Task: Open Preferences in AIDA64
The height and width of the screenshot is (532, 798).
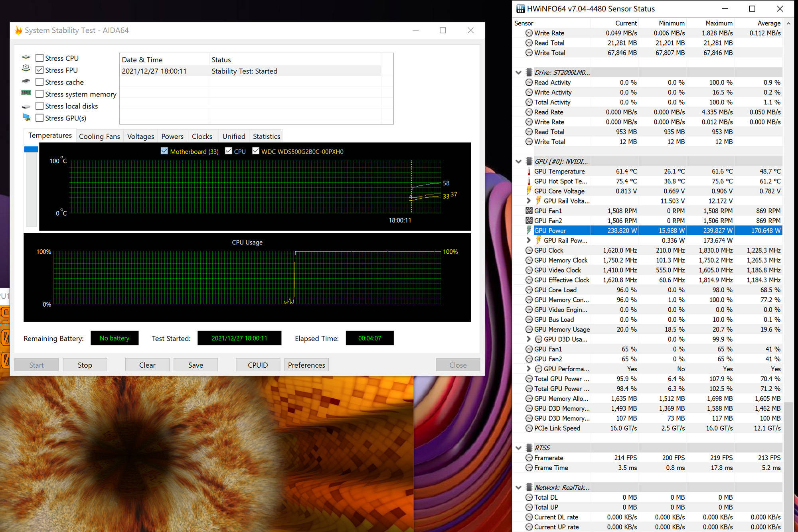Action: coord(306,365)
